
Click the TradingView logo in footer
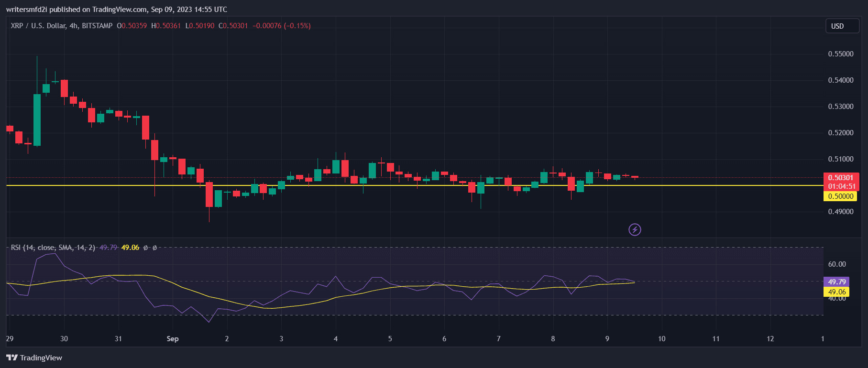pyautogui.click(x=34, y=357)
